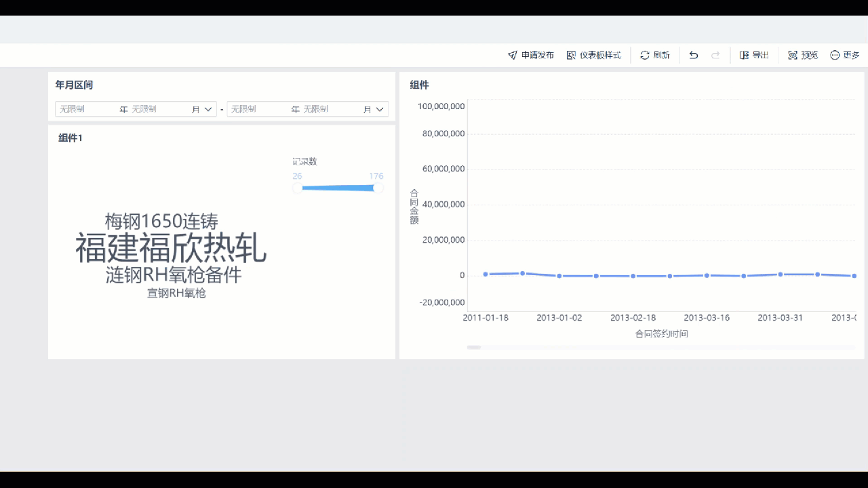Click the line chart point at 2013-03-31
The height and width of the screenshot is (488, 868).
781,274
